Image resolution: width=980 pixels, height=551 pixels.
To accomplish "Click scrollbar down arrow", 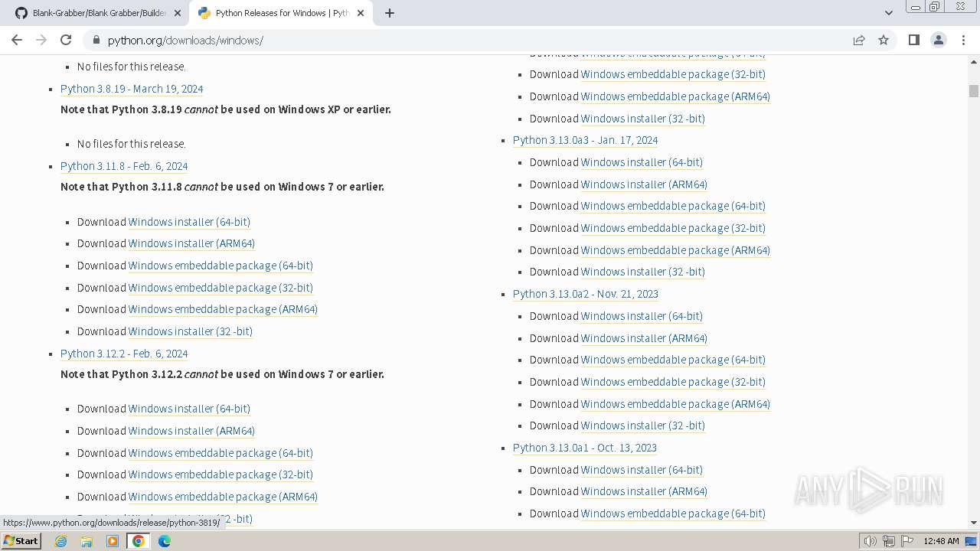I will [x=974, y=523].
